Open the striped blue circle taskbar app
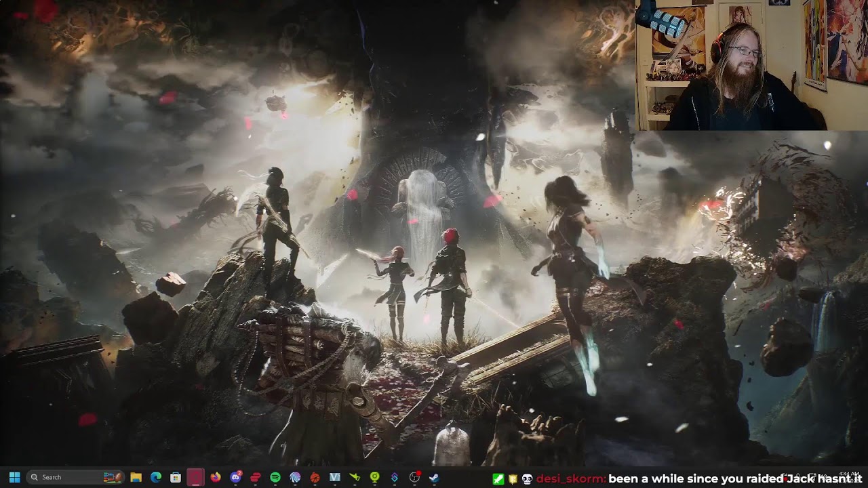 [295, 477]
